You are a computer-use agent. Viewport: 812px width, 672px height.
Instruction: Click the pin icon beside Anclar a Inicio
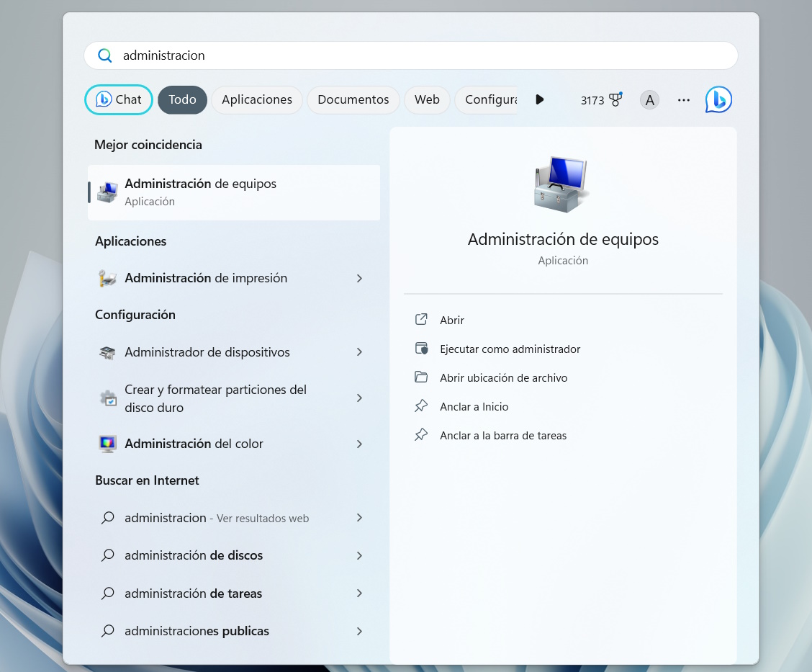[x=421, y=406]
